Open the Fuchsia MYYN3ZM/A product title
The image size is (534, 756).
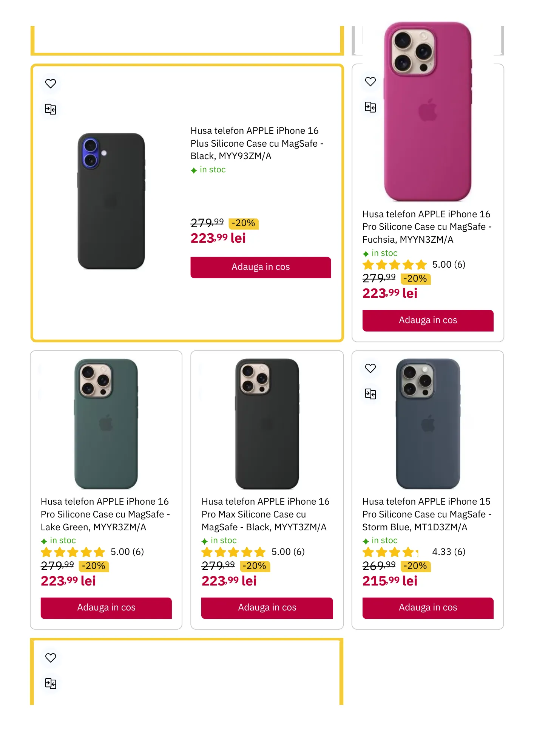427,227
